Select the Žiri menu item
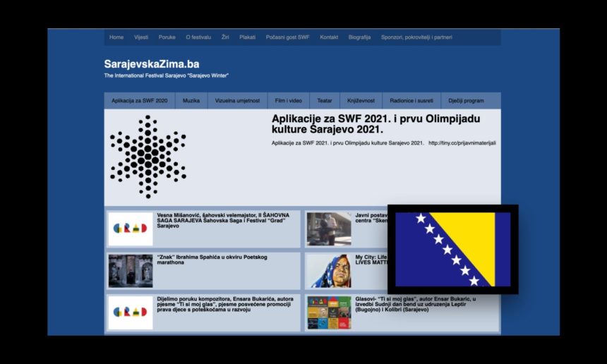This screenshot has height=364, width=607. (x=225, y=37)
